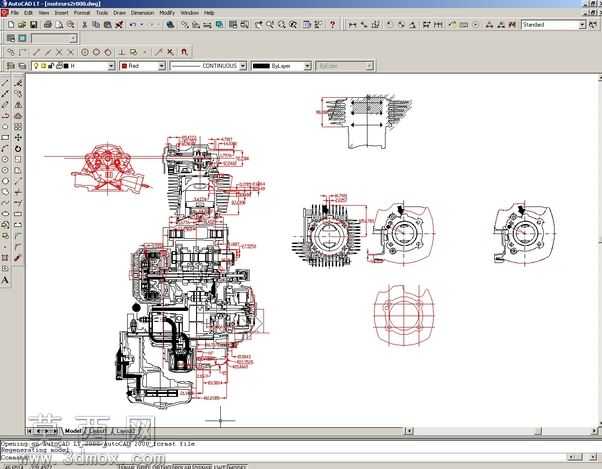Switch to the Layout1 tab

coord(98,431)
